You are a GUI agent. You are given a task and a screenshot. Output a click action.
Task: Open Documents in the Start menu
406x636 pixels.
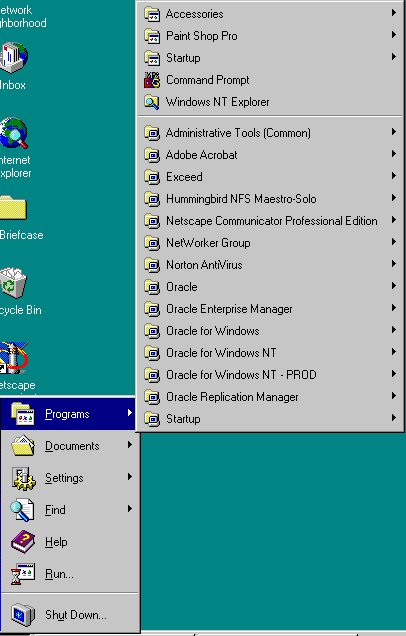(x=70, y=446)
